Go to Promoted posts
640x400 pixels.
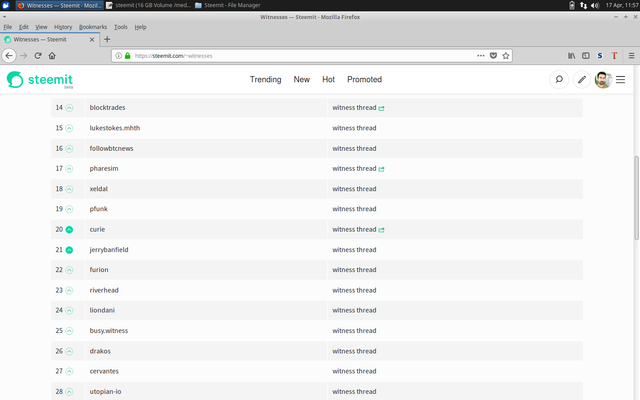pos(364,79)
